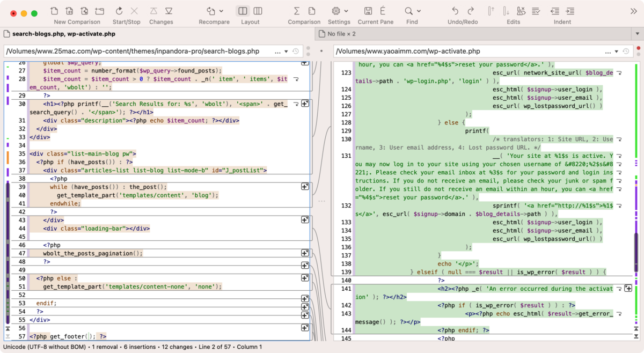Browse for right file with the ellipsis button
Image resolution: width=644 pixels, height=353 pixels.
click(x=608, y=52)
